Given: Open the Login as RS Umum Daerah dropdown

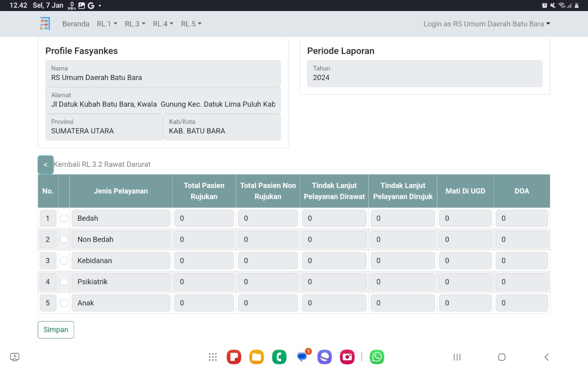Looking at the screenshot, I should point(486,24).
